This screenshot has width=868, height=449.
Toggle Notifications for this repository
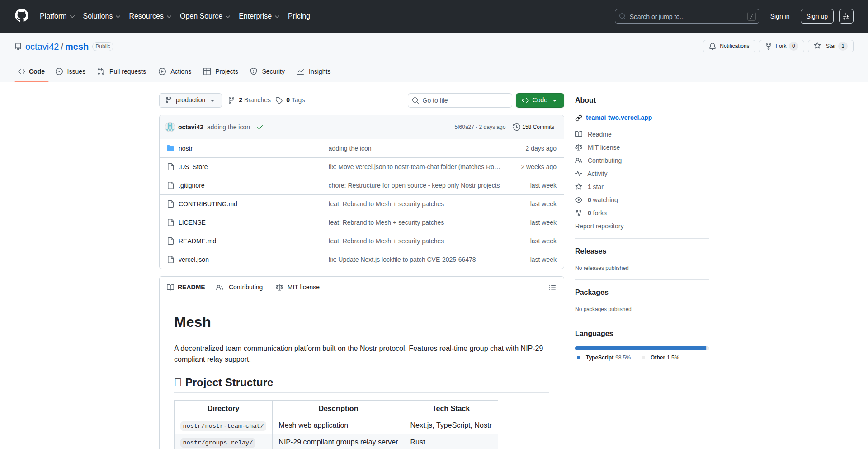[729, 46]
